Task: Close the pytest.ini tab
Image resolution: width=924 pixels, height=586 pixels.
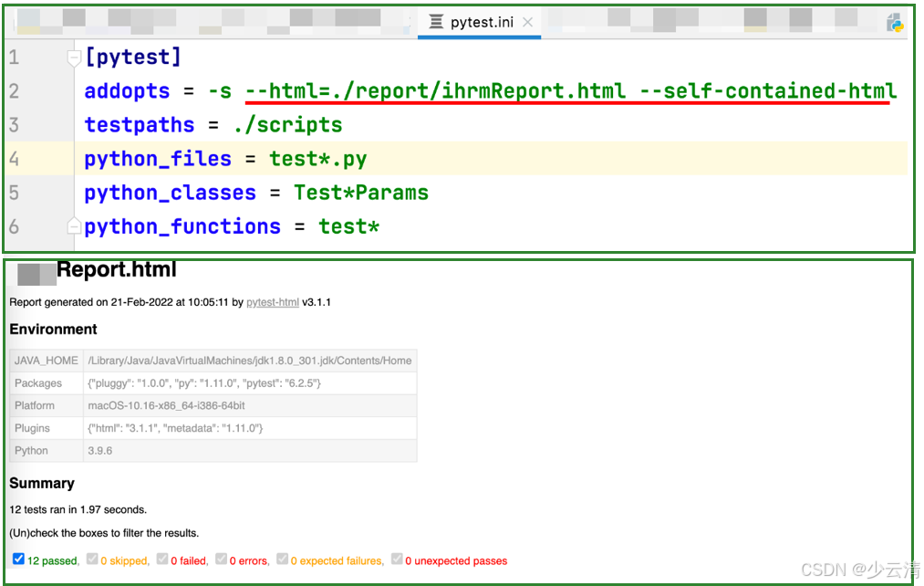Action: click(528, 23)
